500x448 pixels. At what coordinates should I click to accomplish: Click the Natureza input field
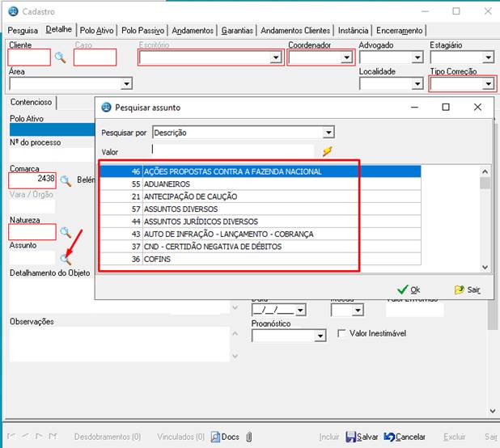click(x=32, y=232)
